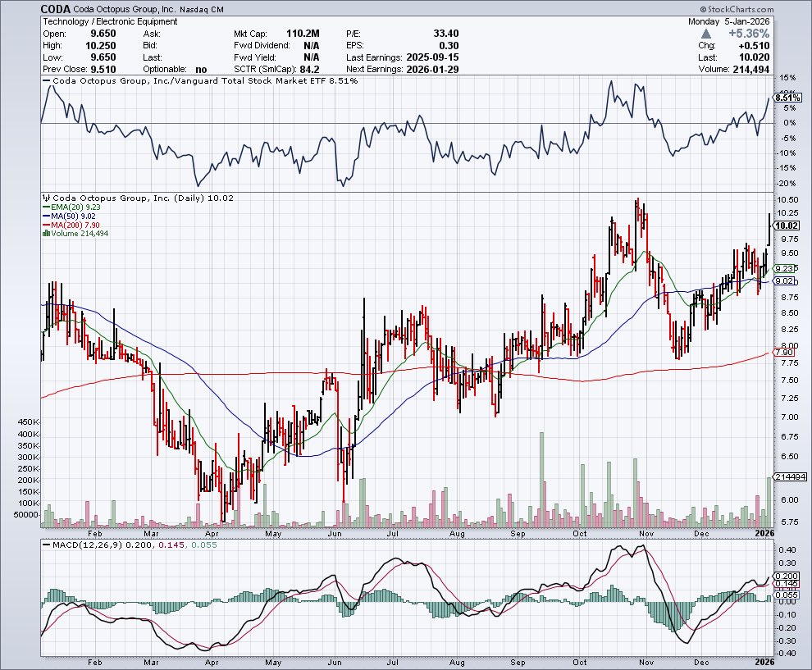Image resolution: width=812 pixels, height=670 pixels.
Task: Click the Optionable value no
Action: [201, 70]
